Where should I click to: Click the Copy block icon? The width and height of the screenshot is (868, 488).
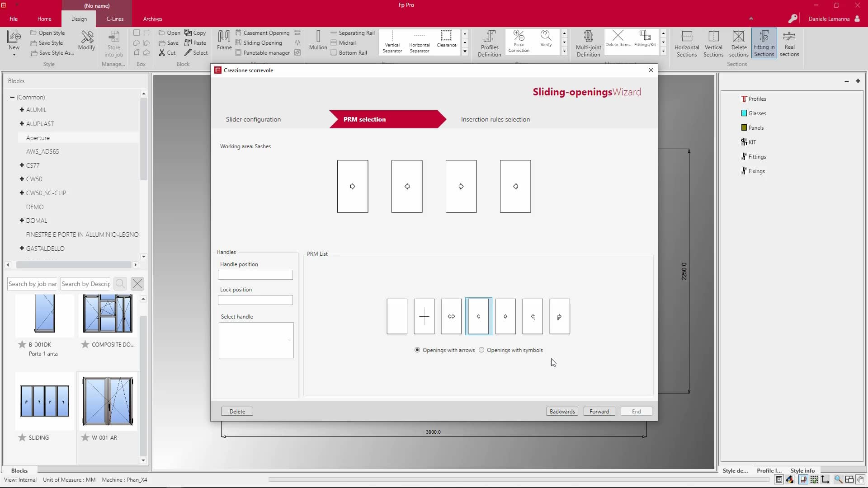click(x=188, y=33)
